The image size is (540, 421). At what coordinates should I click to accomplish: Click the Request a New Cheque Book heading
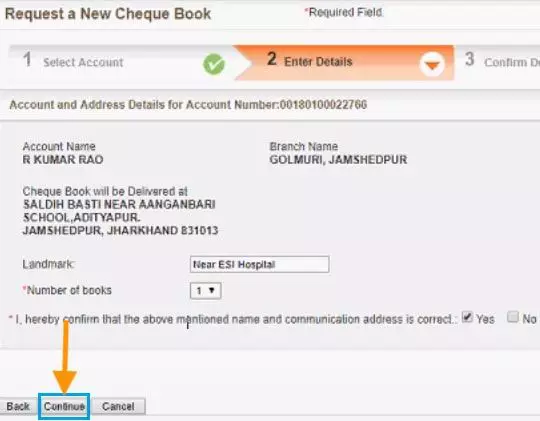point(108,14)
